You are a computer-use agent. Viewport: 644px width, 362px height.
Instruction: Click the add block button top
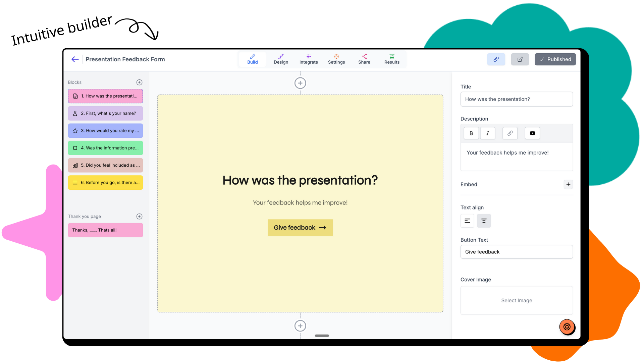(300, 83)
